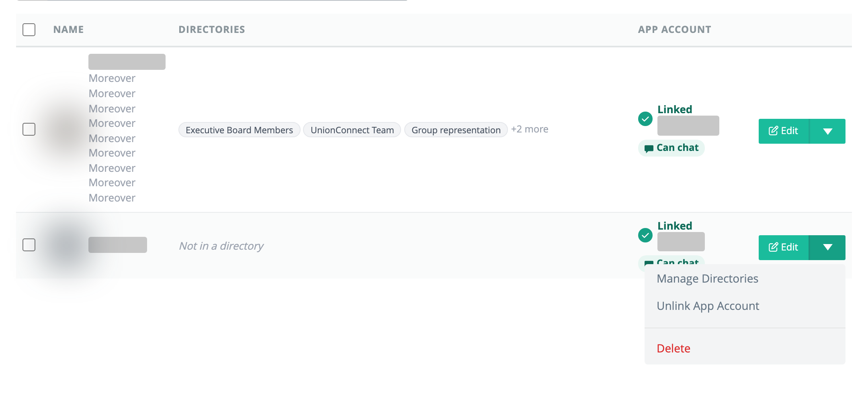Viewport: 868px width, 399px height.
Task: Click the redacted member name in second row
Action: 118,245
